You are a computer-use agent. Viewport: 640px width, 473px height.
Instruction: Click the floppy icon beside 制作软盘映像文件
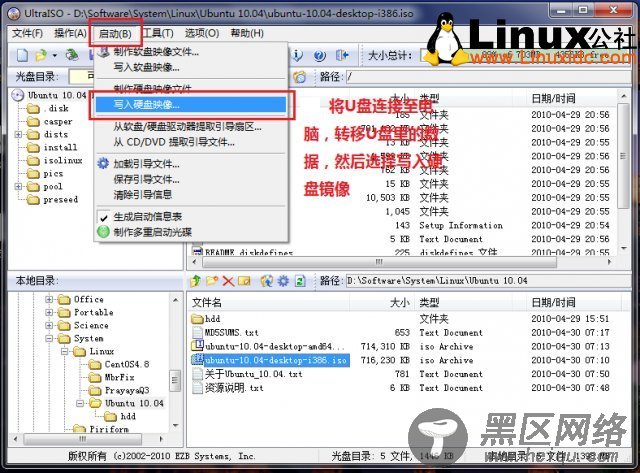[103, 51]
